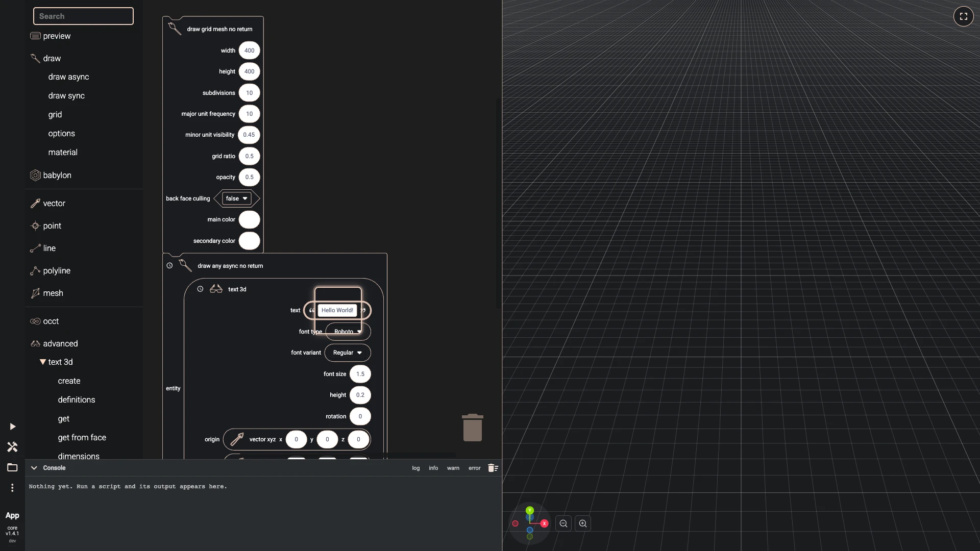
Task: Run the script with the play icon
Action: (13, 427)
